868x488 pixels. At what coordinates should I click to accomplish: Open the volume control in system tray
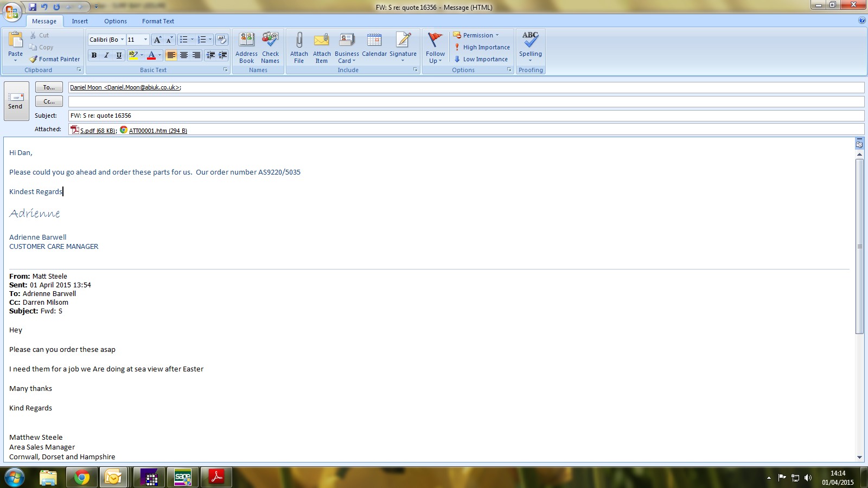click(x=808, y=478)
